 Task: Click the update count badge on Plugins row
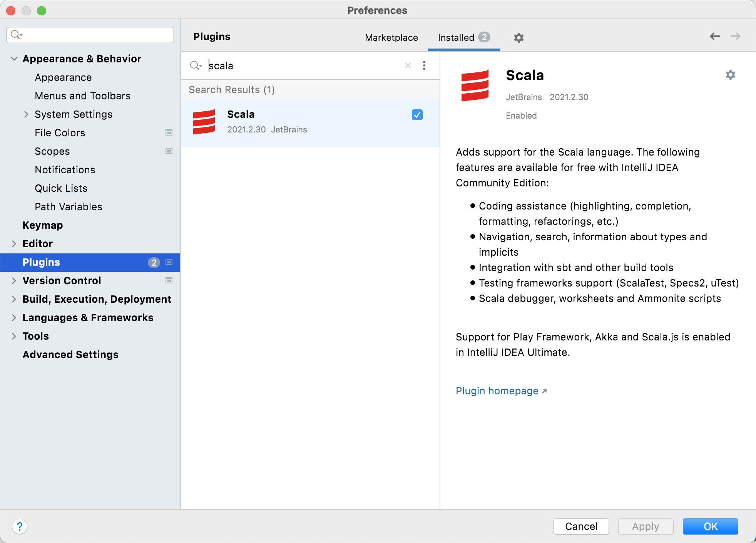click(154, 262)
